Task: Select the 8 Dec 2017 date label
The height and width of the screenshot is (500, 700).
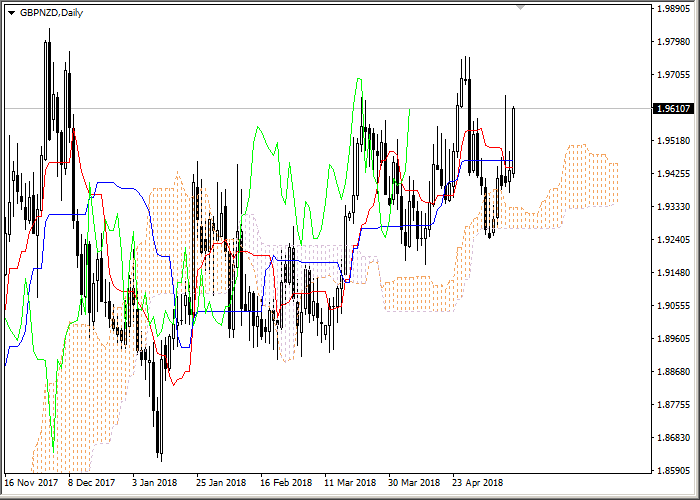Action: (x=92, y=481)
